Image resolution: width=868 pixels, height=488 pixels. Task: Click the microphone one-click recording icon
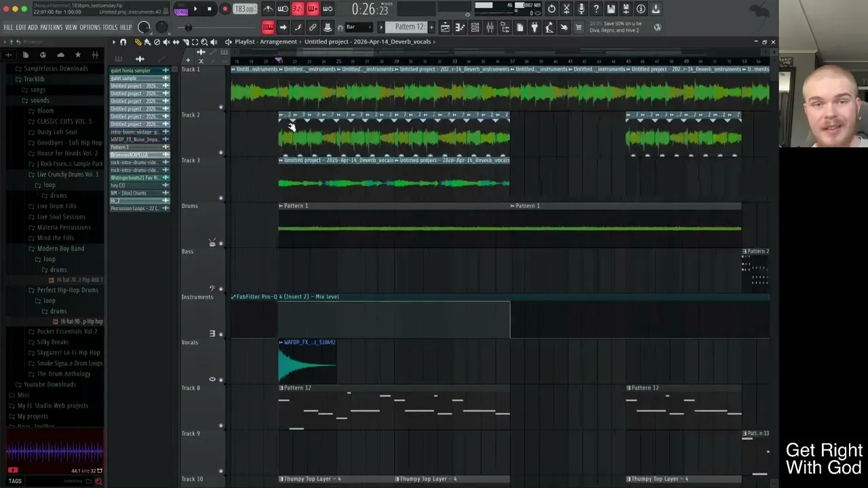coord(581,9)
